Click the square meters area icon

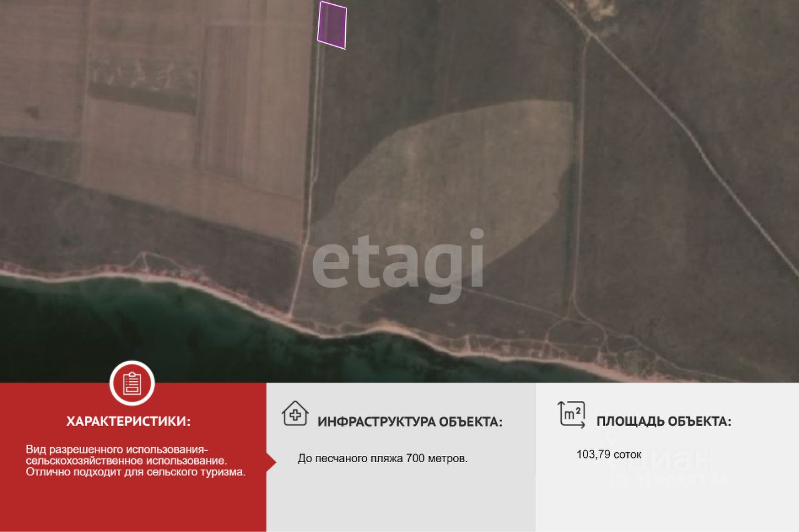coord(572,415)
